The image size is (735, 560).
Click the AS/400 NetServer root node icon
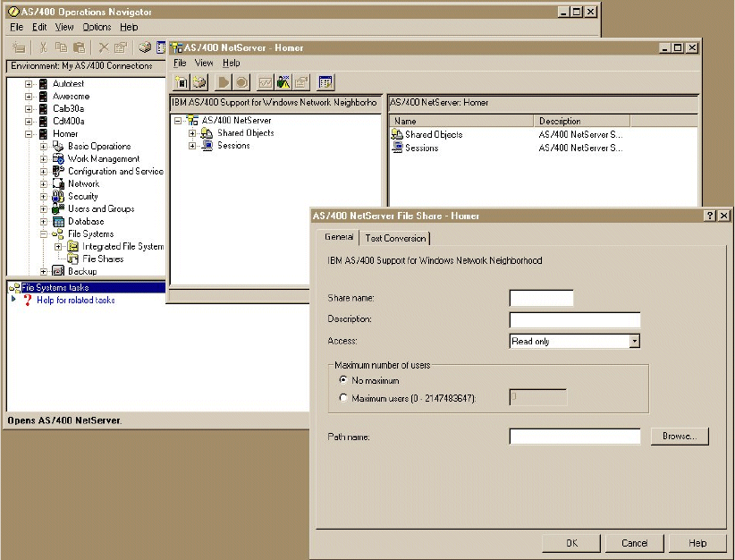click(x=192, y=121)
